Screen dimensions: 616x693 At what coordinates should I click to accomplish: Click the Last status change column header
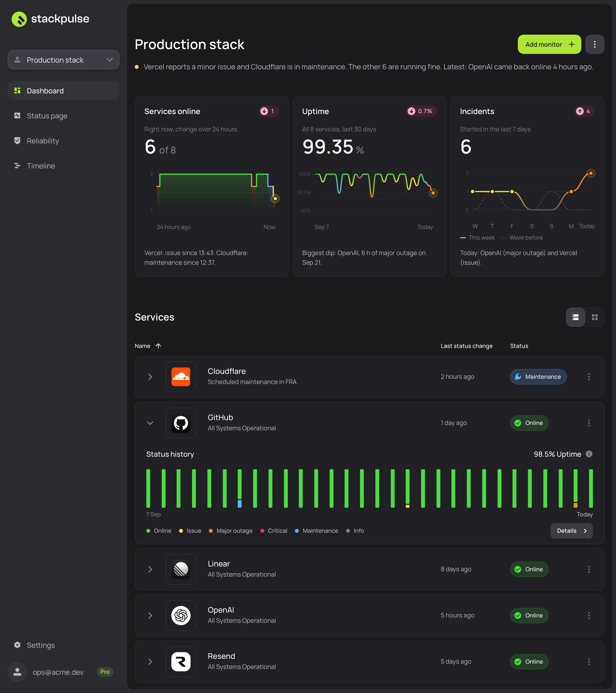click(x=467, y=346)
